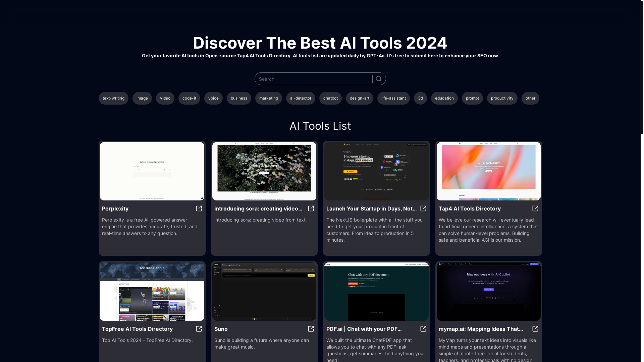Select the 3d category tag
Viewport: 644px width, 362px height.
click(420, 98)
